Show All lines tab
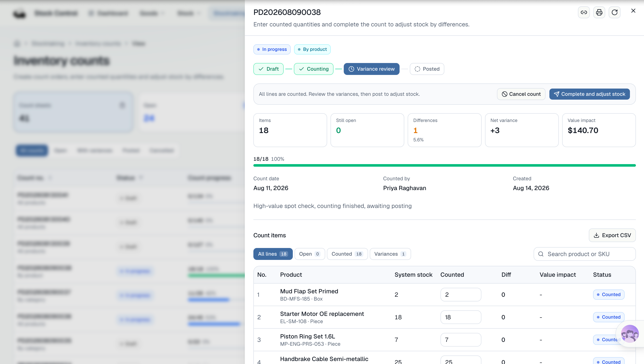Screen dimensions: 644x364 273,254
